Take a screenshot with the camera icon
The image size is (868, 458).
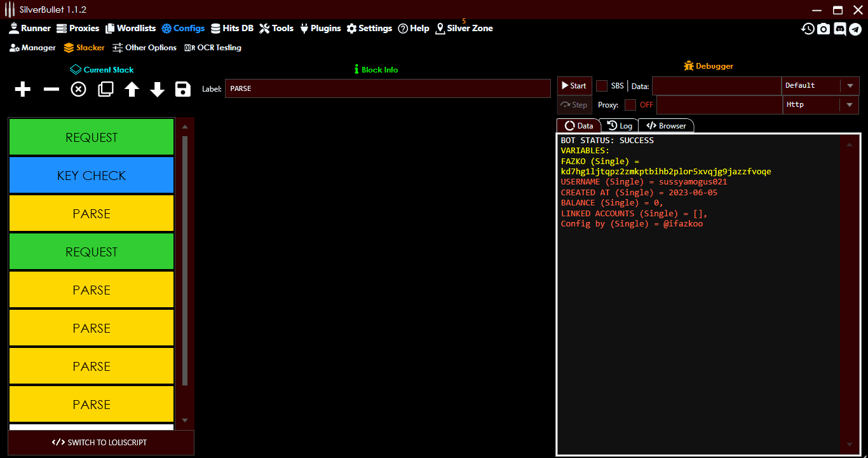824,29
